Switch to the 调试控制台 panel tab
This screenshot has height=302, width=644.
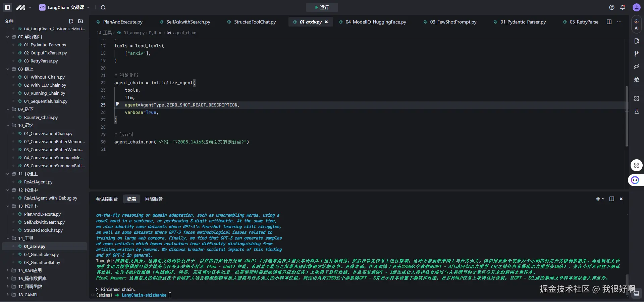107,199
